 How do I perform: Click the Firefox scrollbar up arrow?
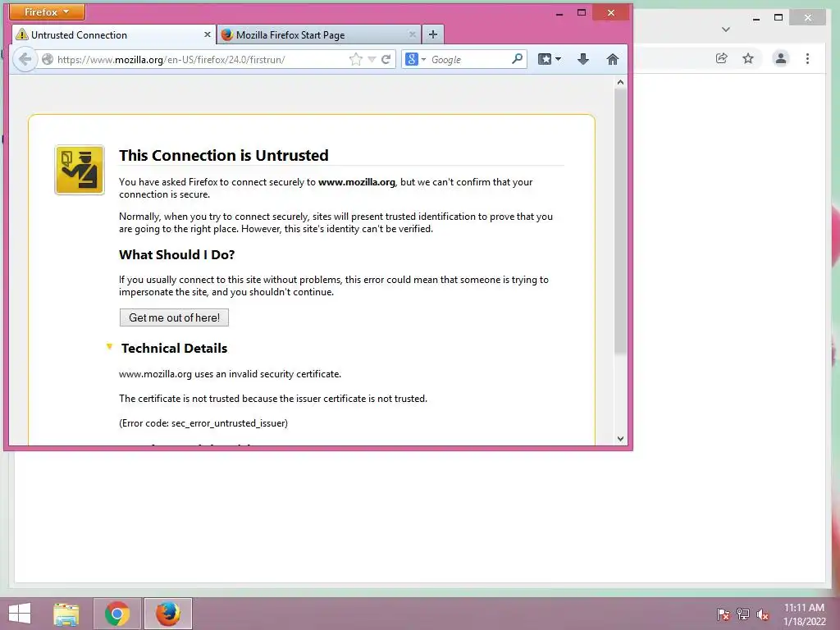pyautogui.click(x=620, y=82)
